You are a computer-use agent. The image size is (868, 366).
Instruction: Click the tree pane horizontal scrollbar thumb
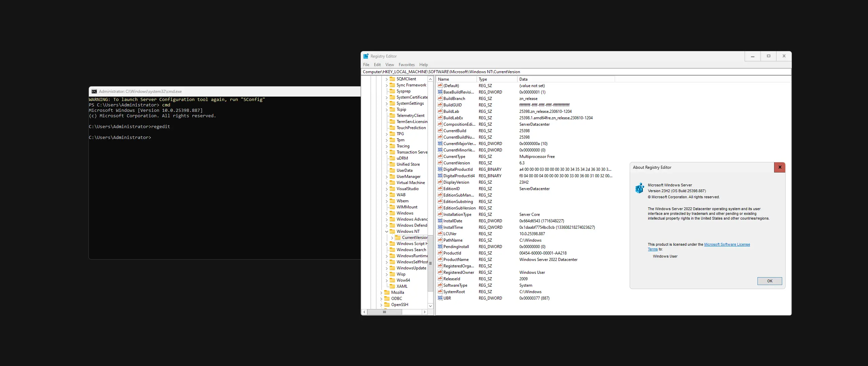click(x=384, y=312)
